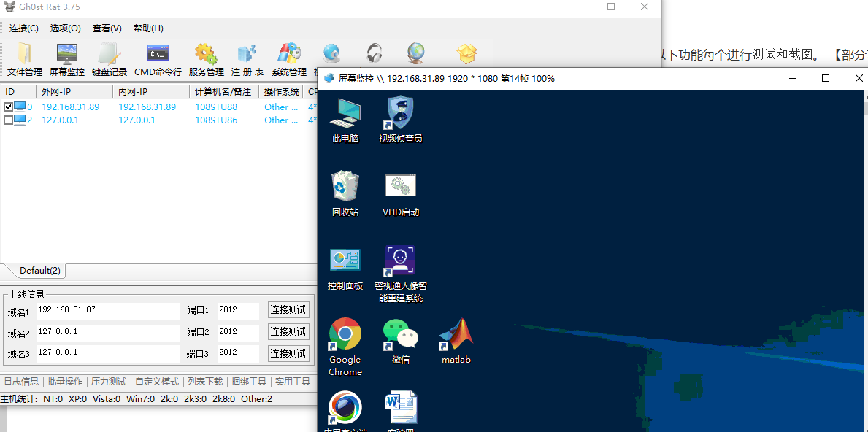The image size is (868, 432).
Task: Click the 域名3 input field
Action: tap(109, 353)
